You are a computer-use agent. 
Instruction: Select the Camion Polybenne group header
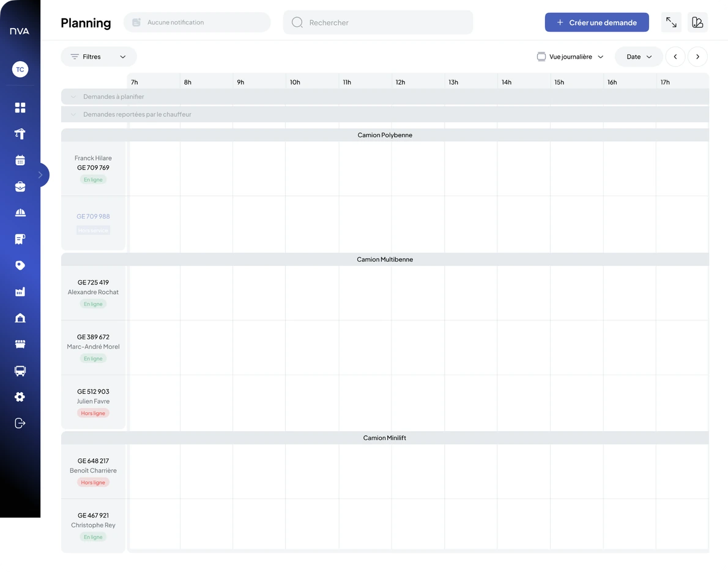pos(385,135)
